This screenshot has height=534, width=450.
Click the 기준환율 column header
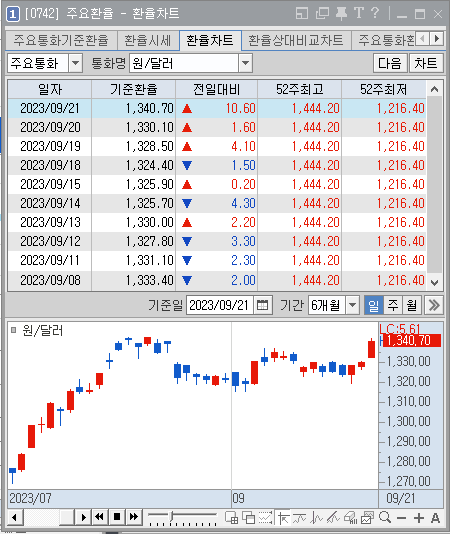(x=134, y=90)
